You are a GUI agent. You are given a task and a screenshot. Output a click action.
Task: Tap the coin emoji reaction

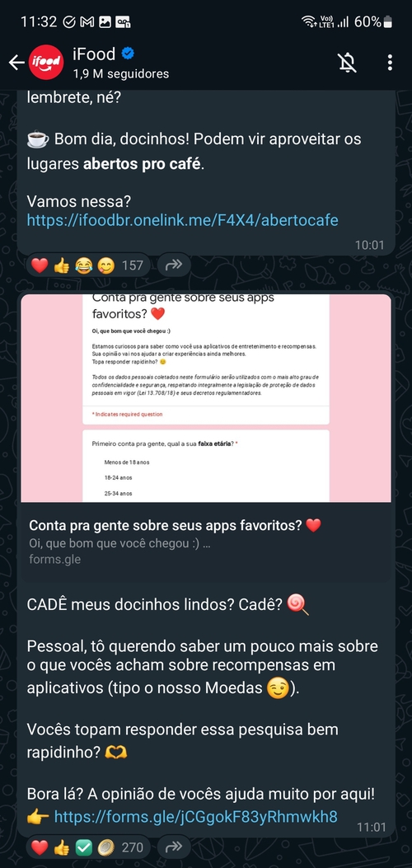(x=105, y=847)
